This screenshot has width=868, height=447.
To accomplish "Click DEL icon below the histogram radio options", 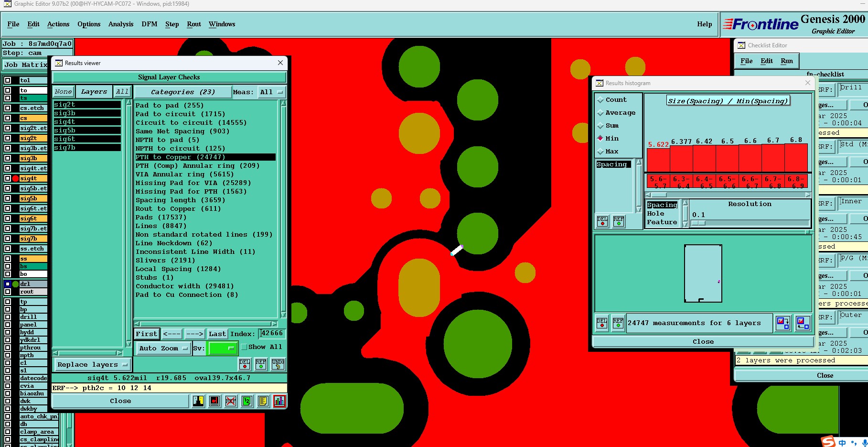I will click(602, 221).
